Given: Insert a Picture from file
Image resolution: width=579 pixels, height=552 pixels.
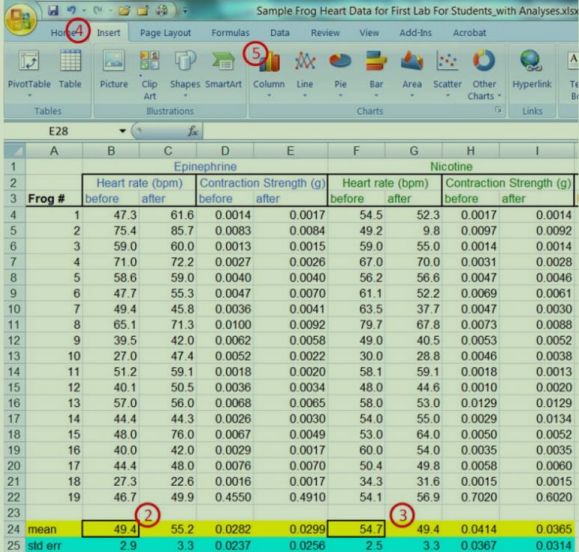Looking at the screenshot, I should pos(114,70).
